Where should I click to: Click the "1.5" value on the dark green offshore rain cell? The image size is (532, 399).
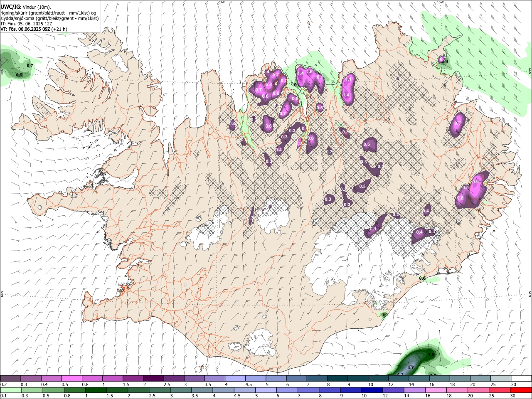[431, 355]
